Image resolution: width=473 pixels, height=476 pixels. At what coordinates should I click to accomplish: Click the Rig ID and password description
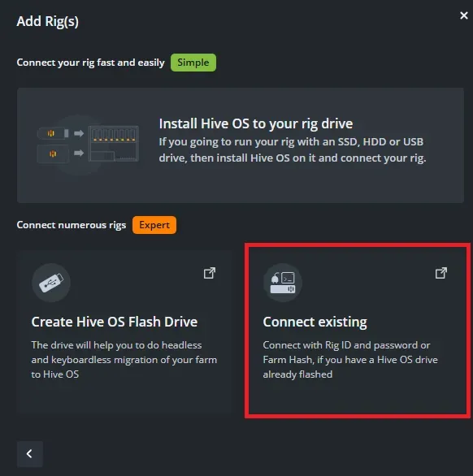350,359
